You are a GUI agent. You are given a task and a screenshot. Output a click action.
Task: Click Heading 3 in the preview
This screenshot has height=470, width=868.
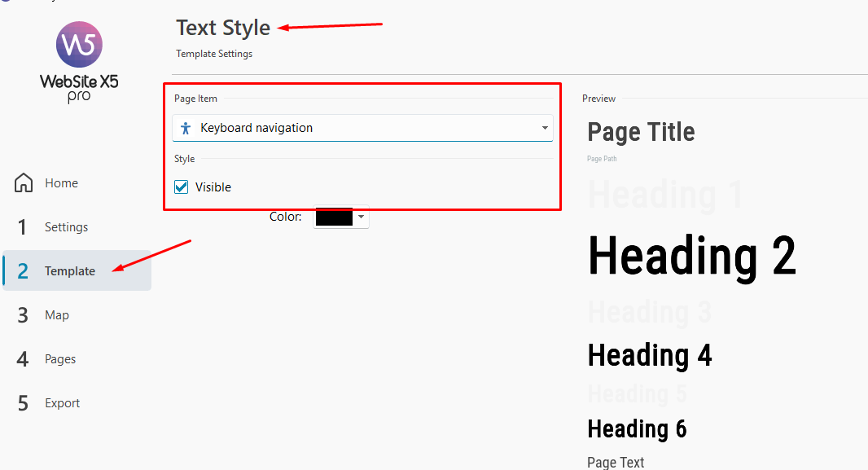(649, 312)
